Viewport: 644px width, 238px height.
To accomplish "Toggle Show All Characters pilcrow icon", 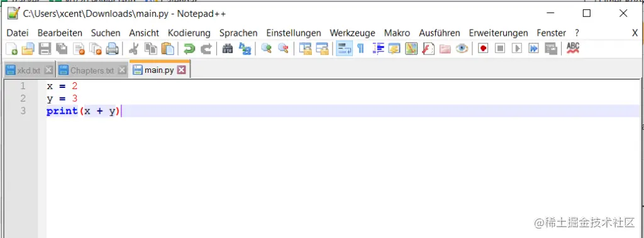I will pyautogui.click(x=360, y=49).
